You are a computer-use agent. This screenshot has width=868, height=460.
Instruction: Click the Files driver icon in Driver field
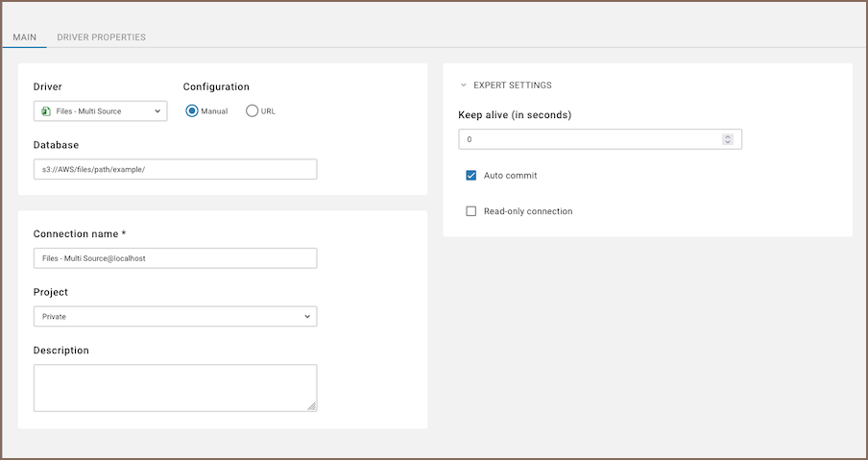45,111
